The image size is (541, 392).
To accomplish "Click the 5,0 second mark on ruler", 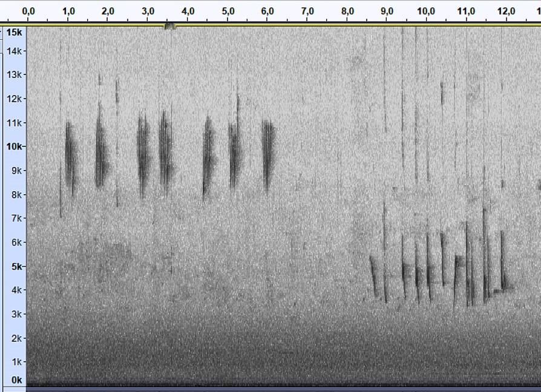I will pyautogui.click(x=228, y=11).
